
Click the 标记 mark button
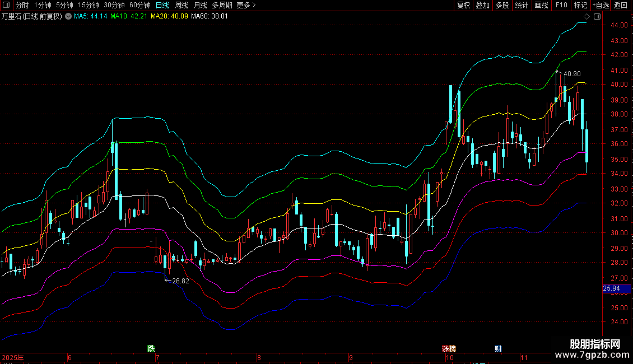[580, 6]
